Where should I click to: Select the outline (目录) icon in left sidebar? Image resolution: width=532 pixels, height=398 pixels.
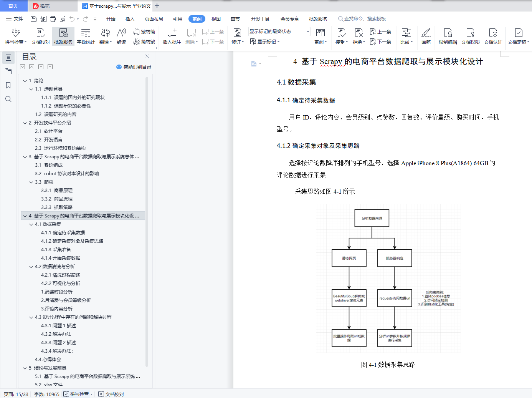point(8,58)
